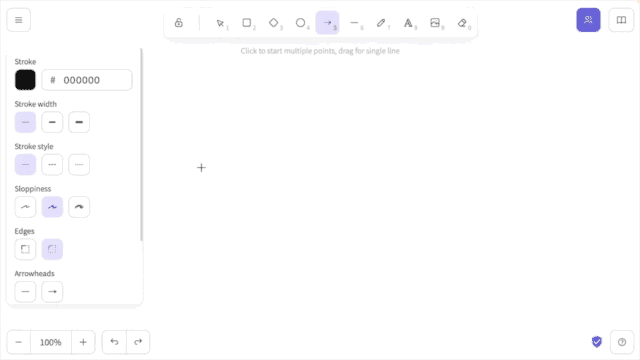Toggle the canvas lock icon
Screen dimensions: 640x360
pos(179,23)
